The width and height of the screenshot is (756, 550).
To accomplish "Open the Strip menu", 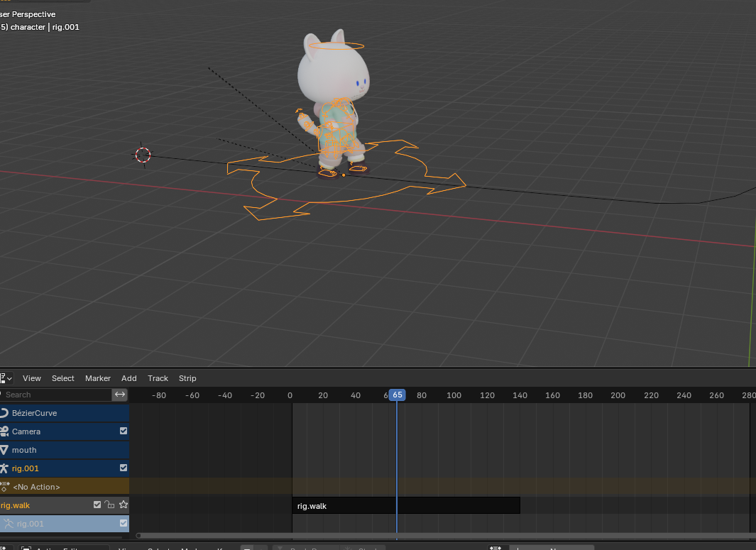I will (x=187, y=378).
